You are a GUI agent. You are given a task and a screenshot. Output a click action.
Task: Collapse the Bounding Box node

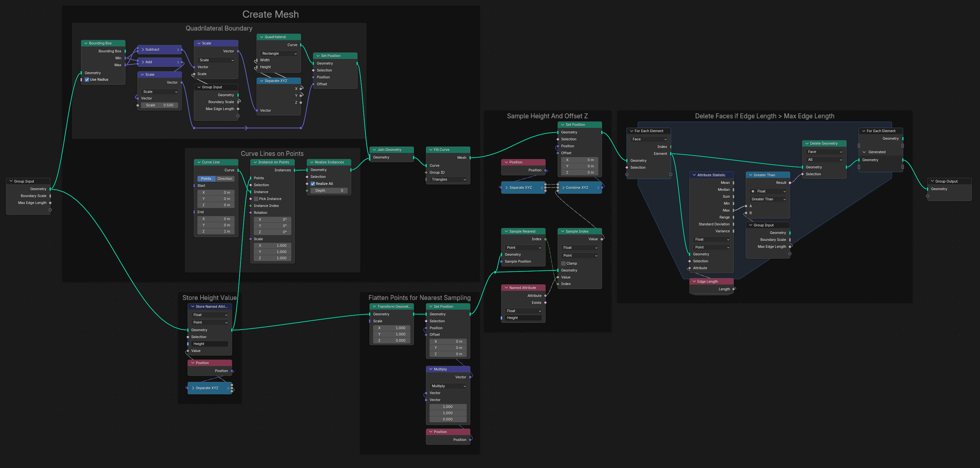tap(86, 44)
